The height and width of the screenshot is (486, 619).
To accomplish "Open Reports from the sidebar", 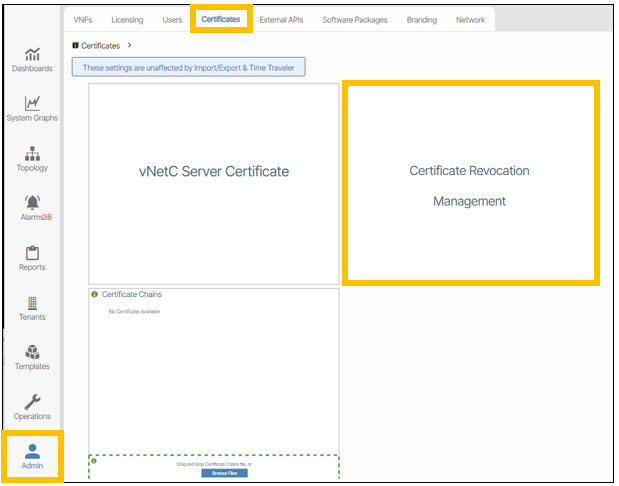I will click(x=32, y=257).
